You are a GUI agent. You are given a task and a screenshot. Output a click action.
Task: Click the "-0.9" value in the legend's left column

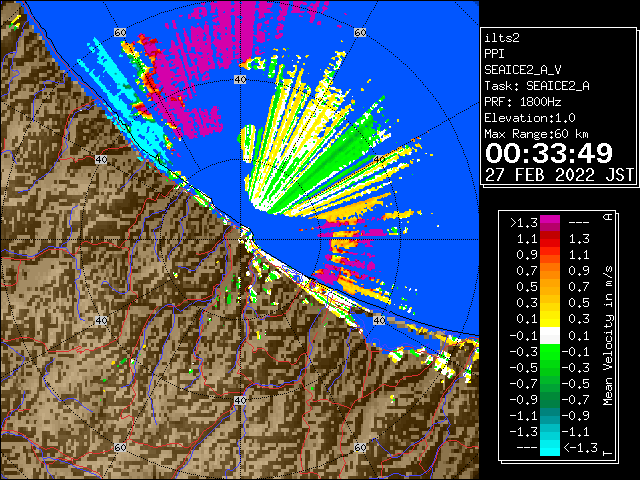pyautogui.click(x=523, y=400)
